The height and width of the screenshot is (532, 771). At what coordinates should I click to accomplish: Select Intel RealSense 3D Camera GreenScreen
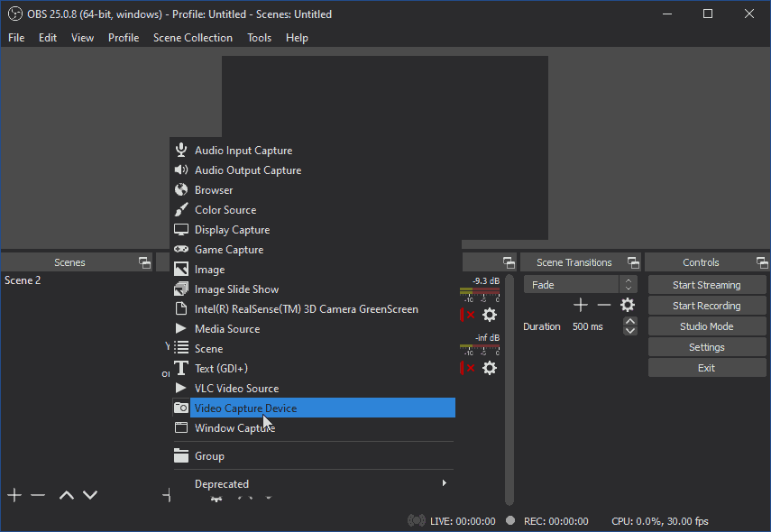click(314, 308)
